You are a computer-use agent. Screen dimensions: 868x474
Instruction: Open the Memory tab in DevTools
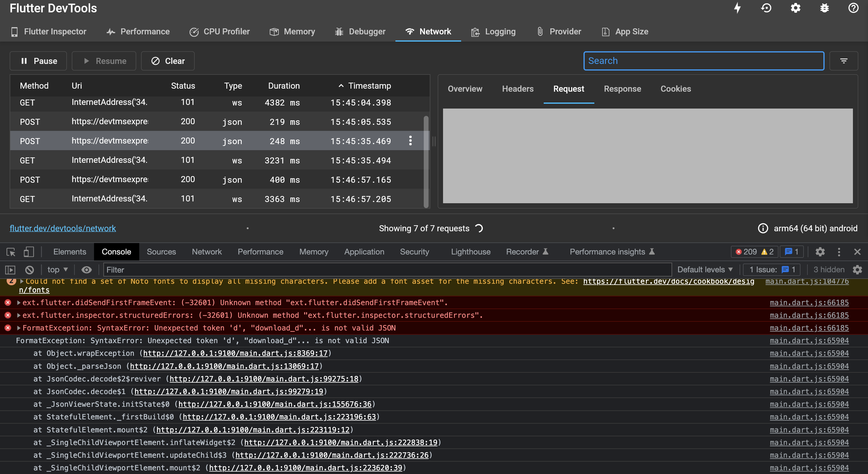(x=292, y=31)
